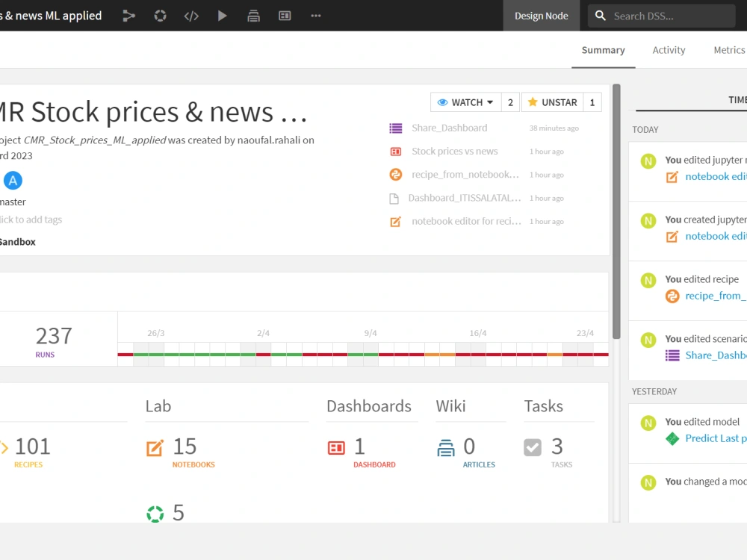Switch to the Metrics tab
The image size is (747, 560).
729,50
